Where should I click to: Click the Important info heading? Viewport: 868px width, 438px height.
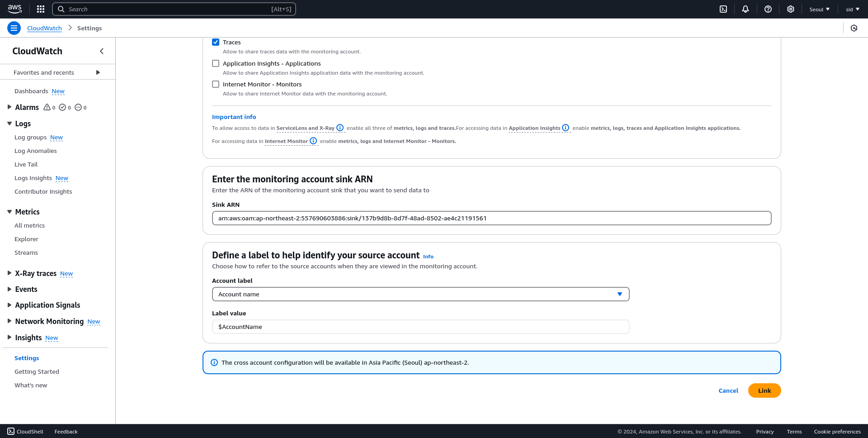tap(234, 117)
